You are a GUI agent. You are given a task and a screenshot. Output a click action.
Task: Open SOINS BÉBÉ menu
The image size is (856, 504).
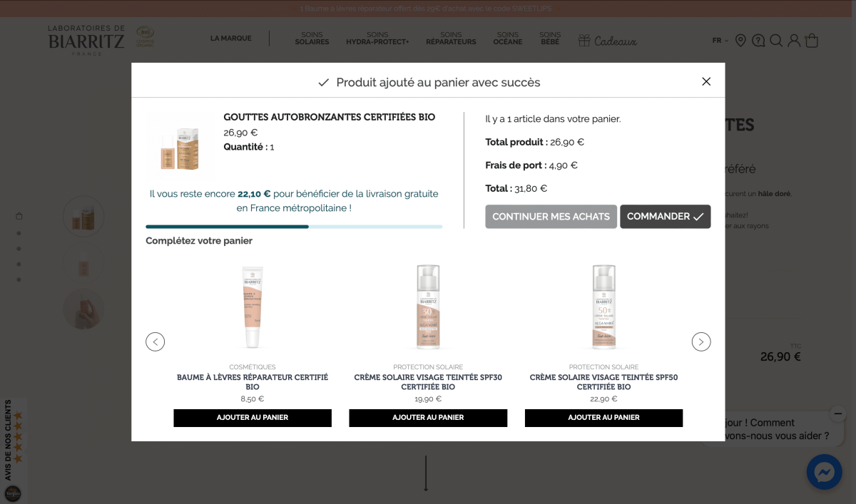pyautogui.click(x=550, y=38)
